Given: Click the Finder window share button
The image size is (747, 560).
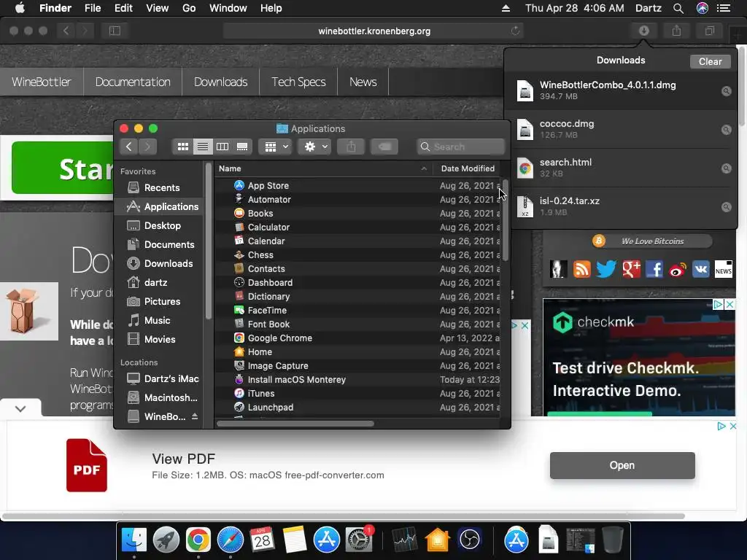Looking at the screenshot, I should (351, 147).
